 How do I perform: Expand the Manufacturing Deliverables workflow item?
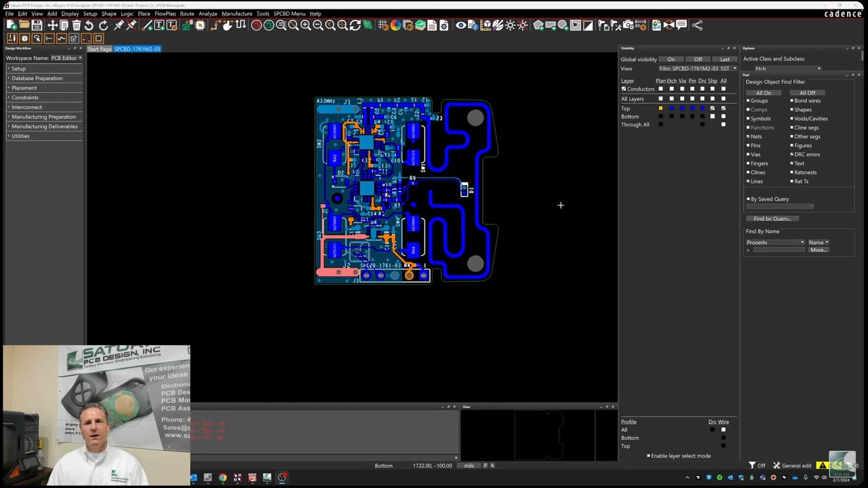(x=44, y=127)
